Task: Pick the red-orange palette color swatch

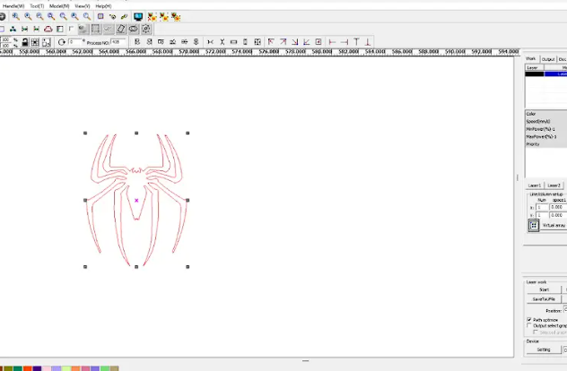Action: pyautogui.click(x=27, y=368)
